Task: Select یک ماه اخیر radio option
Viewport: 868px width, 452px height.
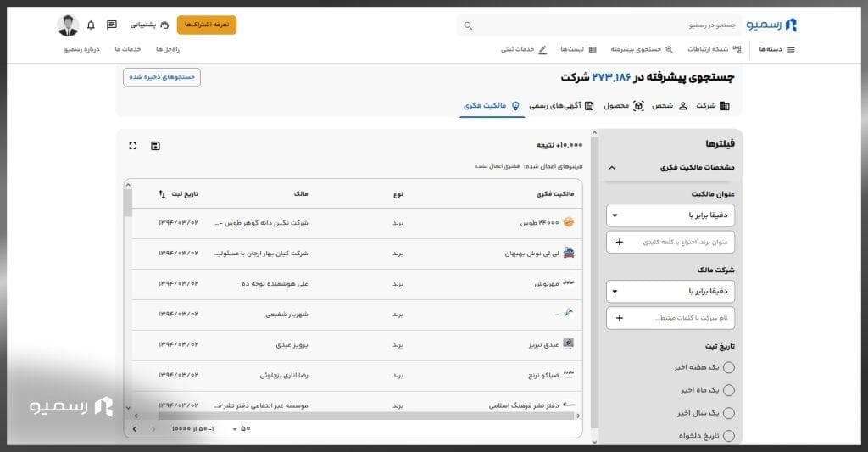Action: [x=728, y=390]
